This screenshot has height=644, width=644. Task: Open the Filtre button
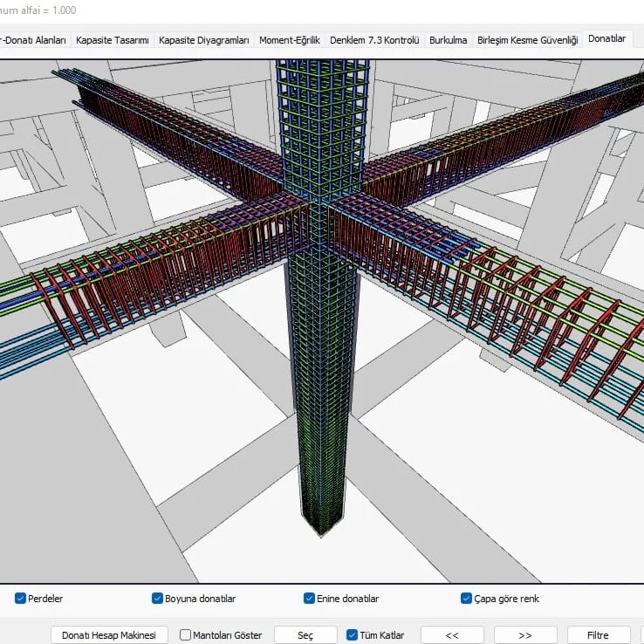tap(599, 635)
